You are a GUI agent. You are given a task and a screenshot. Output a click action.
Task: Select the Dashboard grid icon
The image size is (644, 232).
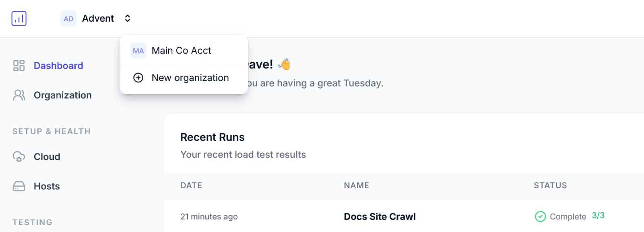point(19,66)
